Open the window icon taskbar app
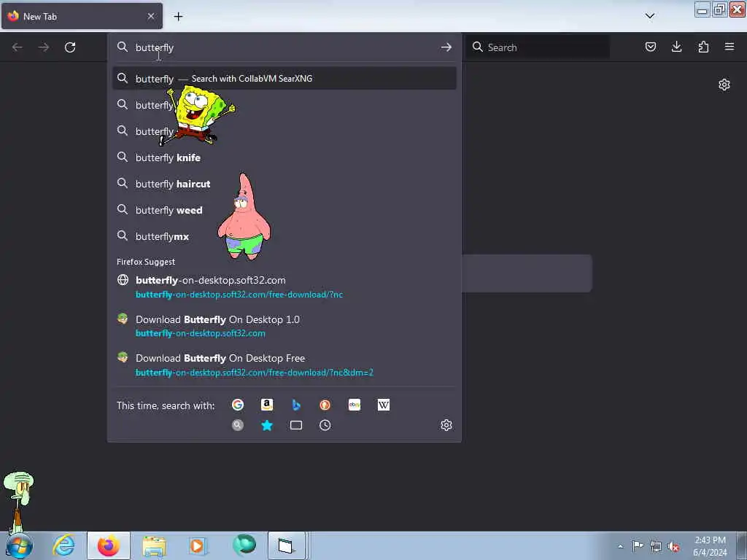747x560 pixels. (x=286, y=545)
